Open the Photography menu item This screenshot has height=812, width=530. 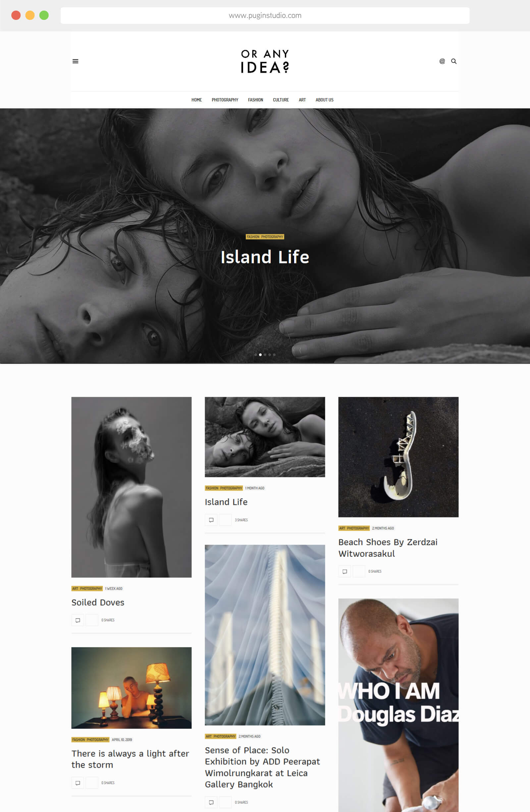point(225,100)
